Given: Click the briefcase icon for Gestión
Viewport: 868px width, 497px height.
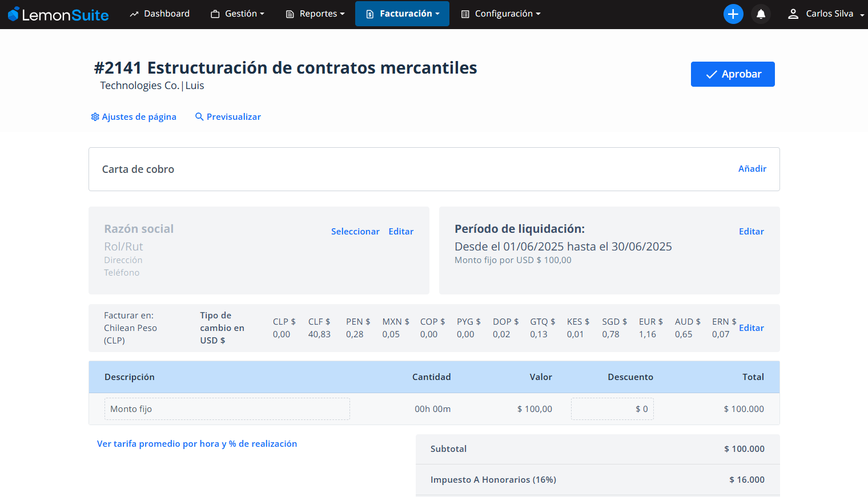Looking at the screenshot, I should click(x=215, y=14).
